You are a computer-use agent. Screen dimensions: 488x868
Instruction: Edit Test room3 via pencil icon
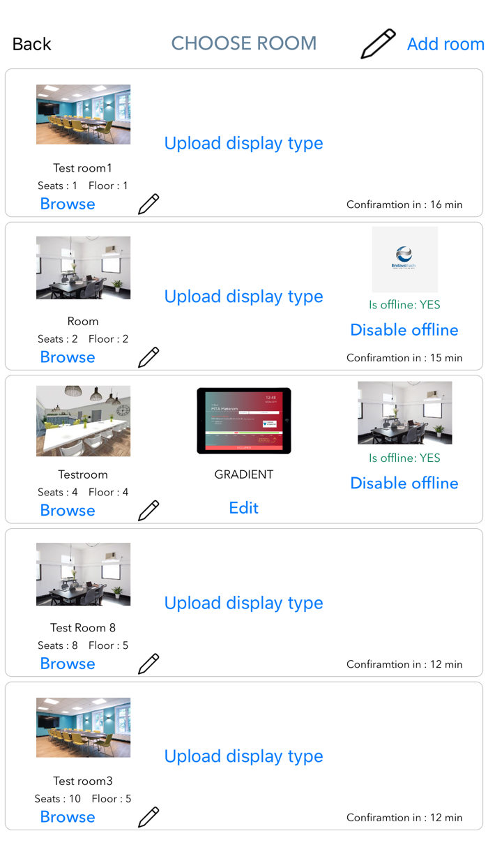[x=148, y=817]
